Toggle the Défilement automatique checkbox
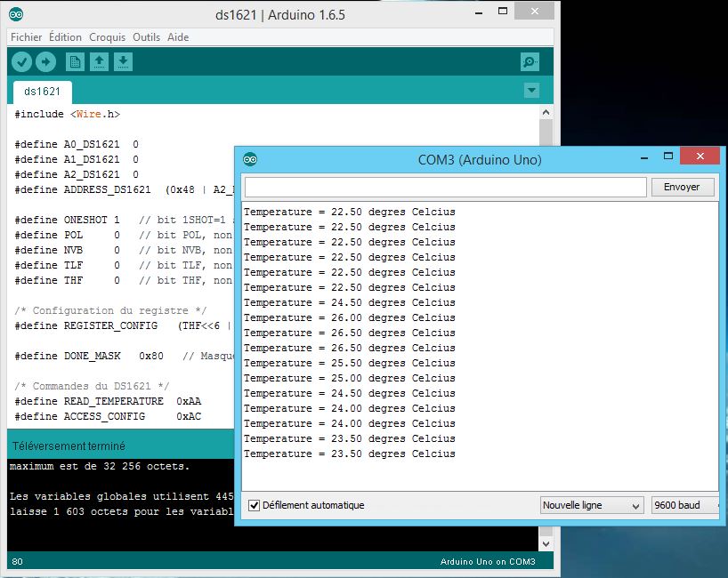Image resolution: width=728 pixels, height=578 pixels. 255,505
